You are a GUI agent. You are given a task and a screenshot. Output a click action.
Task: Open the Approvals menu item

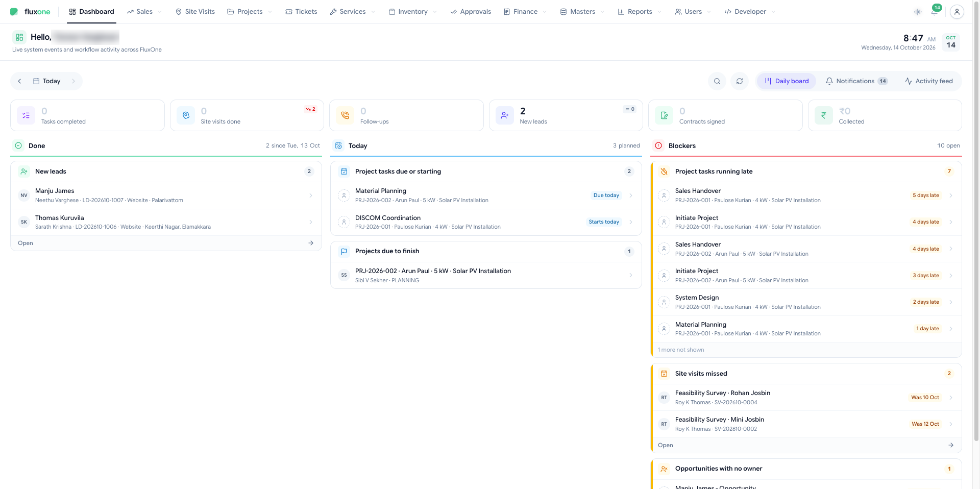471,12
